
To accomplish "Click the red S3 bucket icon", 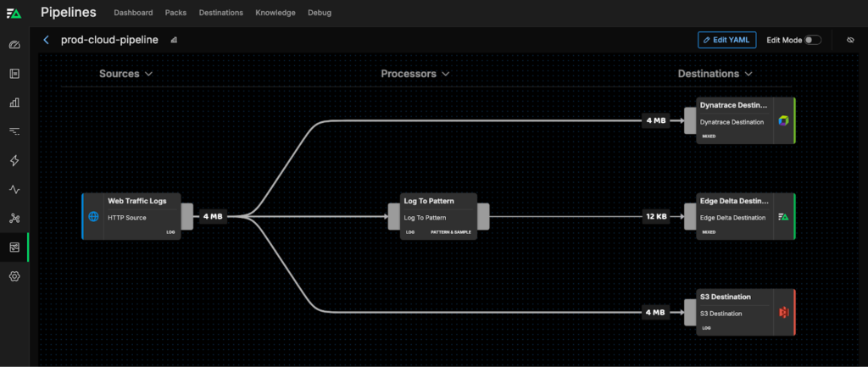I will [x=783, y=313].
